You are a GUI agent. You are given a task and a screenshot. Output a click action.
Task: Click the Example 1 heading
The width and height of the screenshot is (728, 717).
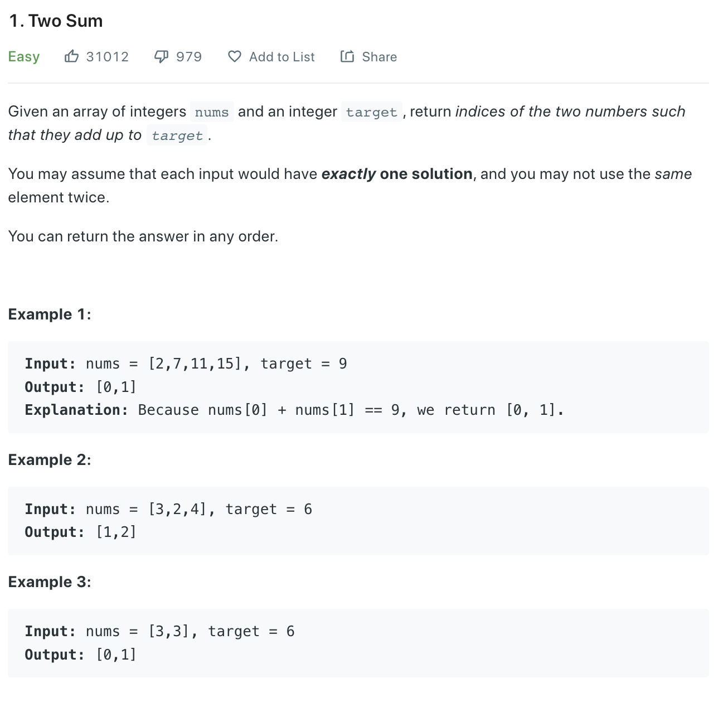click(x=50, y=314)
